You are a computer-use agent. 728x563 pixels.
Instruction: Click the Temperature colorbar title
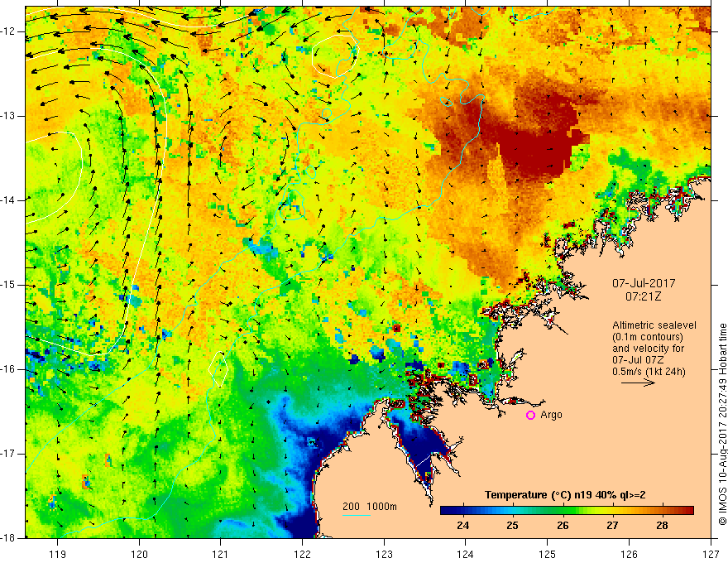(x=565, y=495)
